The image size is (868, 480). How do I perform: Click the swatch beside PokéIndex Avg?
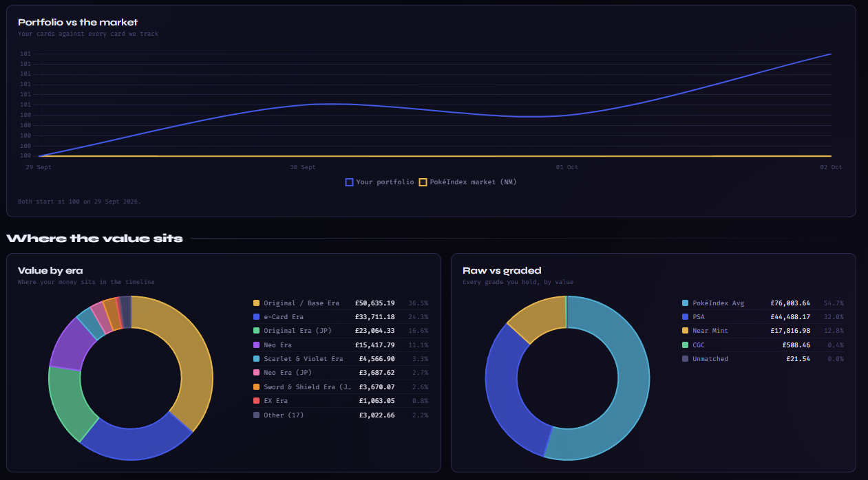685,303
